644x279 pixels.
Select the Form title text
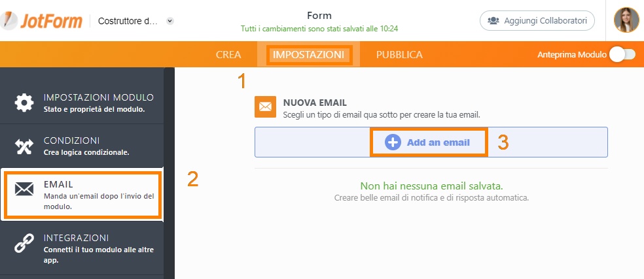[319, 16]
